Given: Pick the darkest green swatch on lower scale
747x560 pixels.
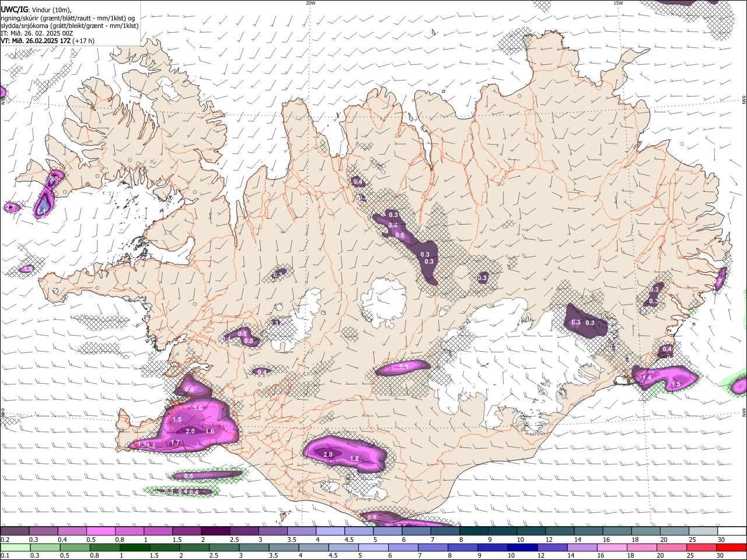Looking at the screenshot, I should click(134, 548).
